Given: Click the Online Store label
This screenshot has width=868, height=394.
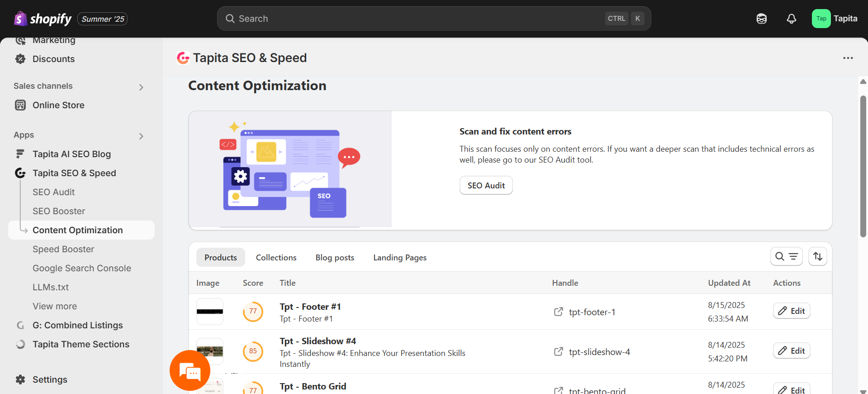Looking at the screenshot, I should [x=58, y=105].
